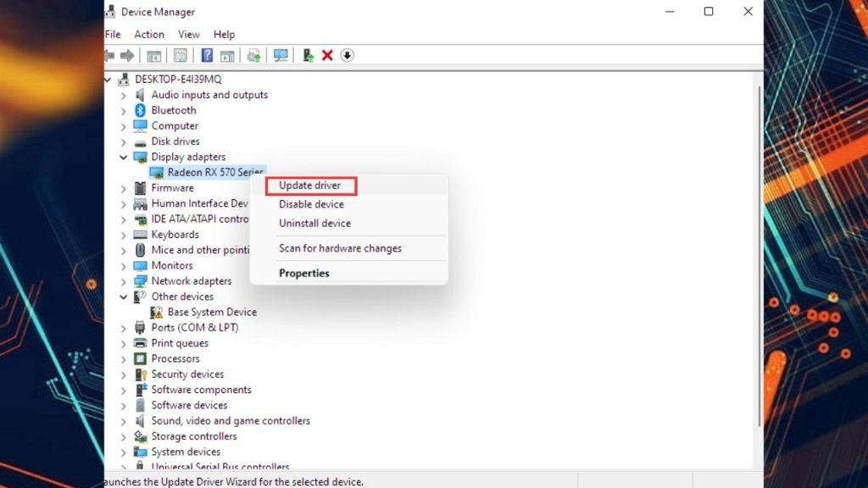The height and width of the screenshot is (488, 868).
Task: Select Scan for hardware changes menu entry
Action: click(340, 248)
